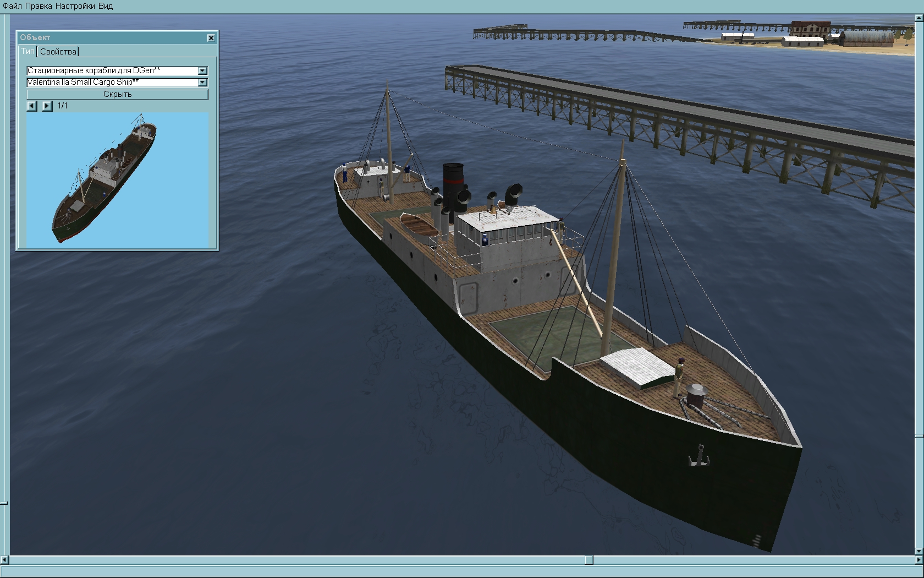924x578 pixels.
Task: Open the Файл menu
Action: pos(12,6)
